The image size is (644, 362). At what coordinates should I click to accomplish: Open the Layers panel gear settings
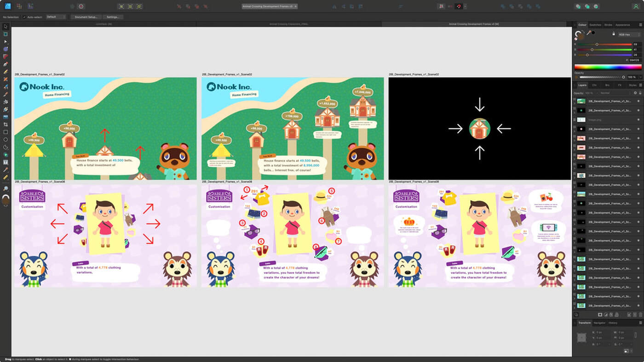[635, 93]
